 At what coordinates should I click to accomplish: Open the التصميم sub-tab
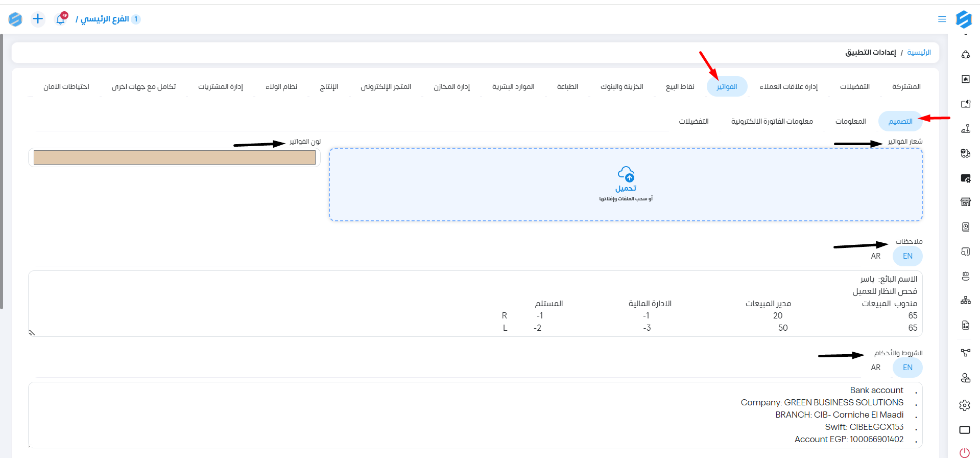(900, 122)
